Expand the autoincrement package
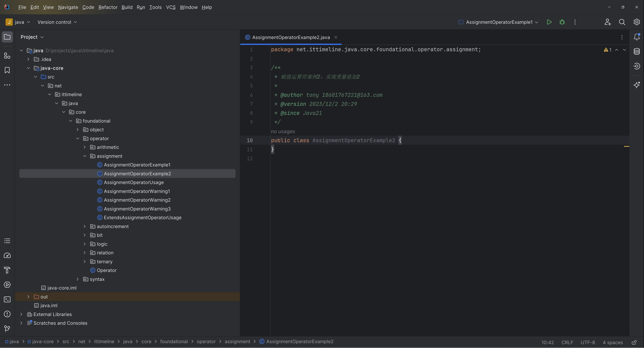 [x=84, y=226]
